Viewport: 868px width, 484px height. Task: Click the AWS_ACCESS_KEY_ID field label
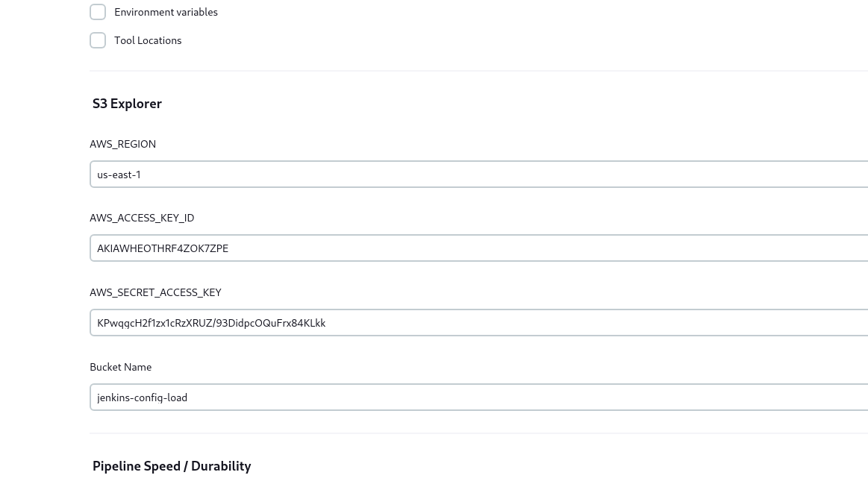pyautogui.click(x=142, y=218)
